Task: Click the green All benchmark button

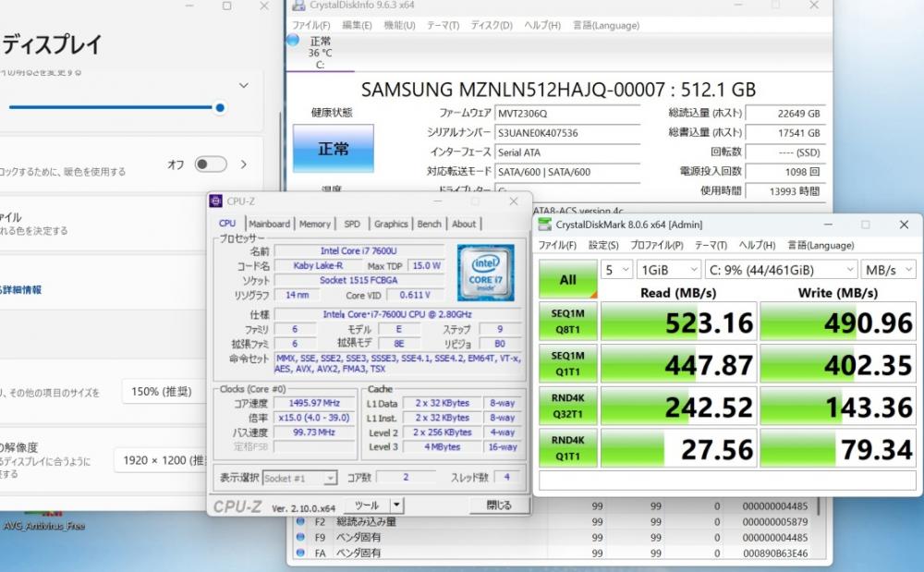Action: [x=568, y=279]
